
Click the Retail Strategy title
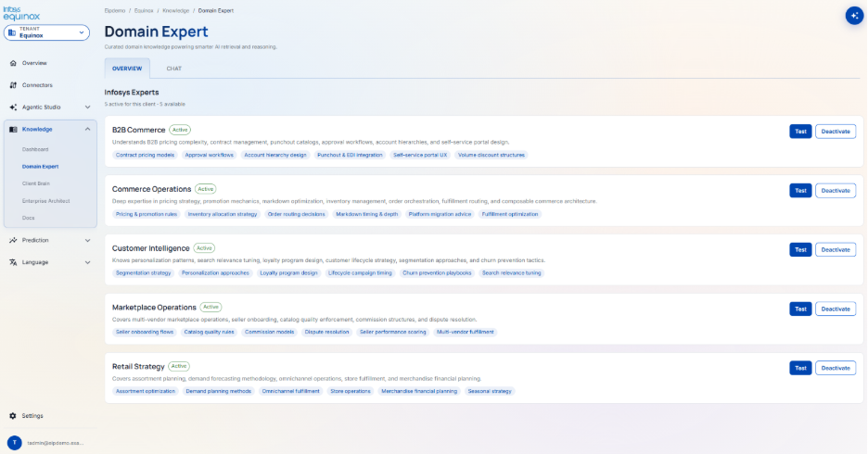point(138,367)
